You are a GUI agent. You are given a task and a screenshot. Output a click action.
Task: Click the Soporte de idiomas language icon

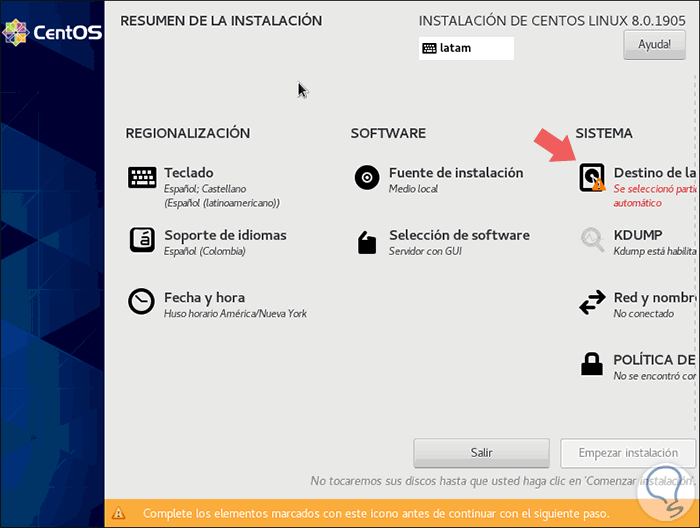click(x=142, y=240)
